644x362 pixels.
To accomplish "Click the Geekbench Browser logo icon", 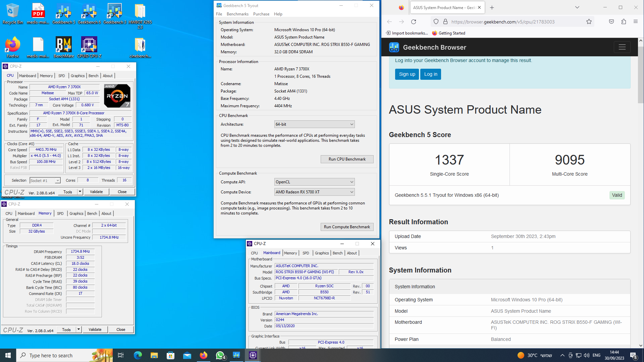I will pyautogui.click(x=394, y=47).
